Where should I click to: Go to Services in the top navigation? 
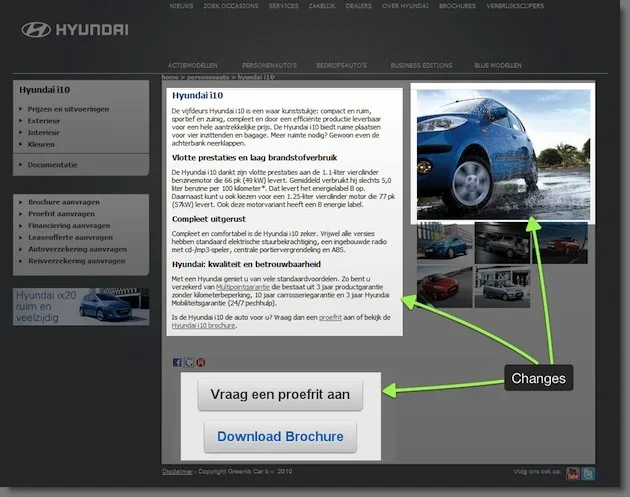tap(284, 6)
